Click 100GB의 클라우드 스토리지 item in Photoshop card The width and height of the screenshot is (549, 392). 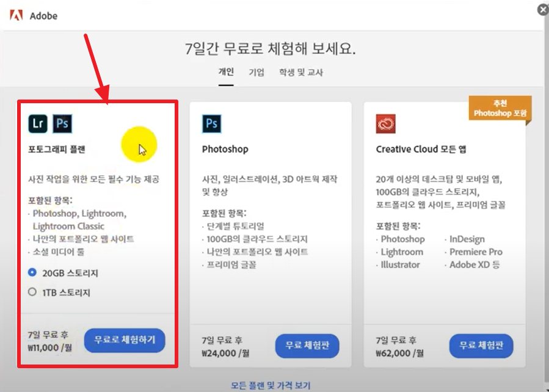257,239
